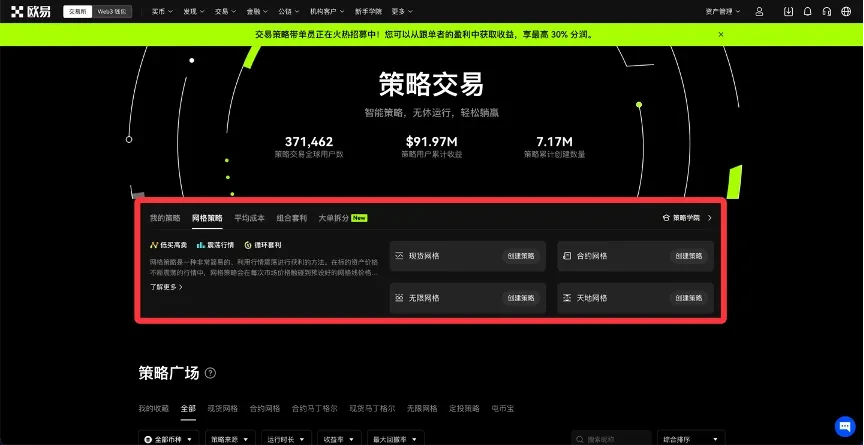Click the 搜索策略 search field
The image size is (864, 445).
coord(610,439)
